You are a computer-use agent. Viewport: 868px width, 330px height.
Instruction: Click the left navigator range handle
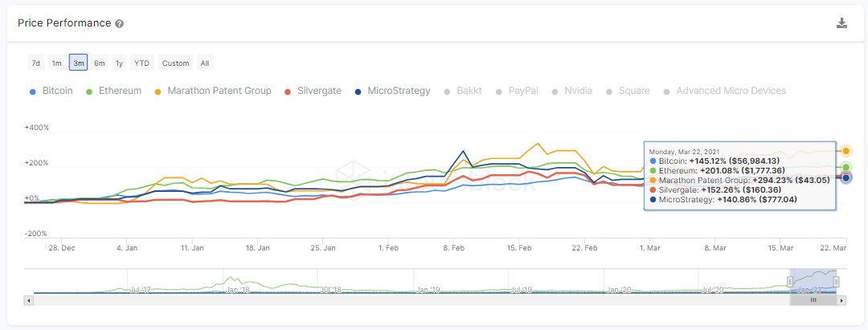point(792,282)
